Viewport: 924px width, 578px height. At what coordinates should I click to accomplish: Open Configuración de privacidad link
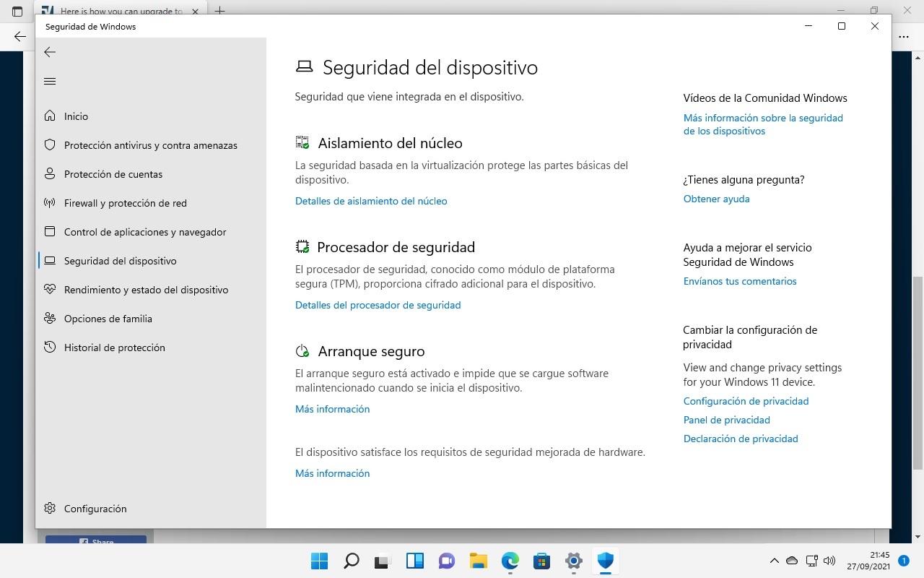pos(746,401)
